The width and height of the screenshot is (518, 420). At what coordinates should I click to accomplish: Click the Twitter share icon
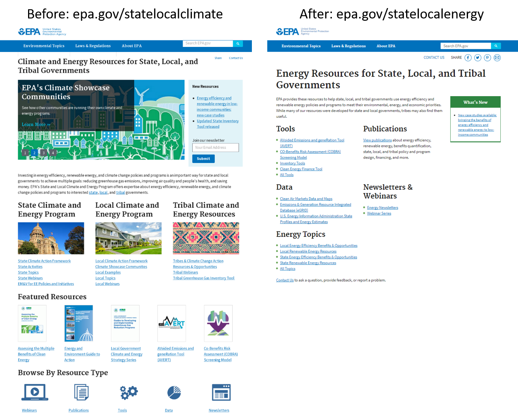pos(478,58)
